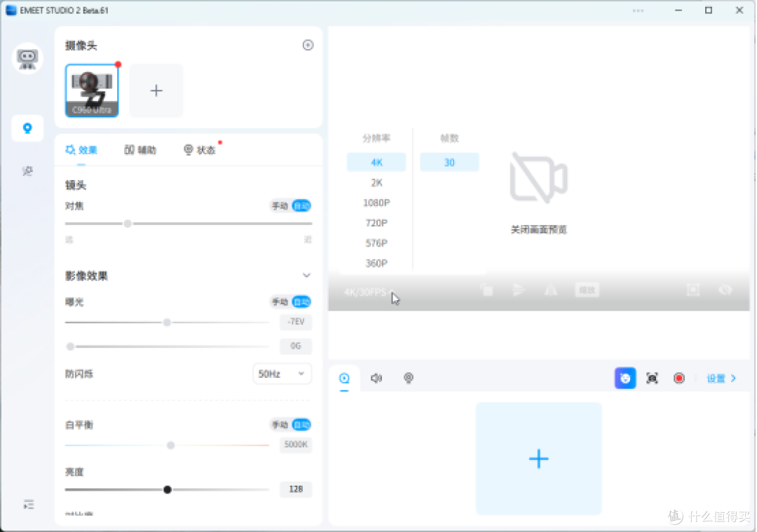Click the 5000K white balance value field
Viewport: 757px width, 532px height.
[x=296, y=444]
